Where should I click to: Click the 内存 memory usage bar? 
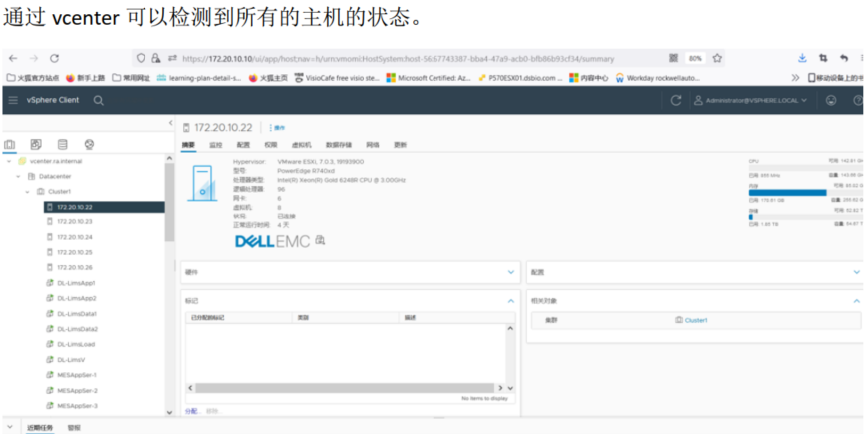click(787, 192)
